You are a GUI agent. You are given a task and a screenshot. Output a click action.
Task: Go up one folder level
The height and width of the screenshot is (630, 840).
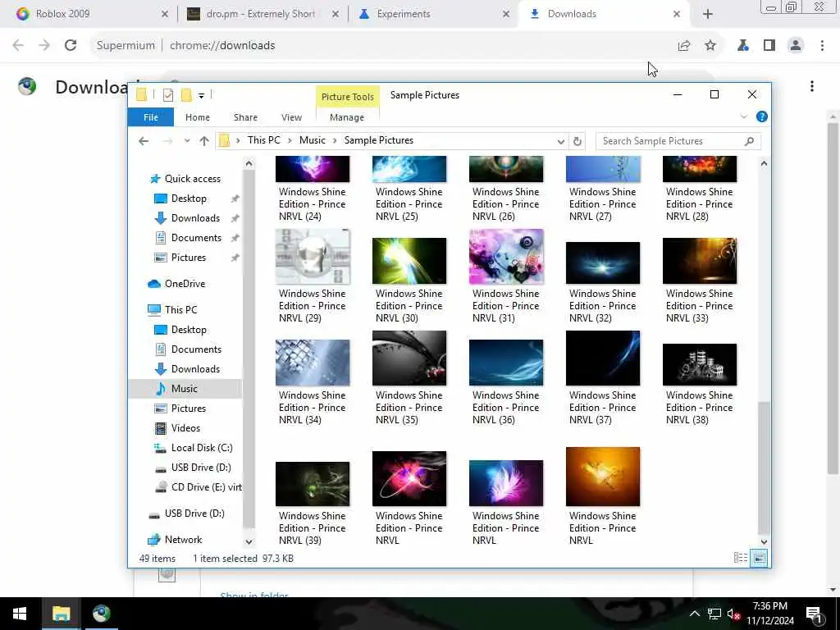pos(204,141)
